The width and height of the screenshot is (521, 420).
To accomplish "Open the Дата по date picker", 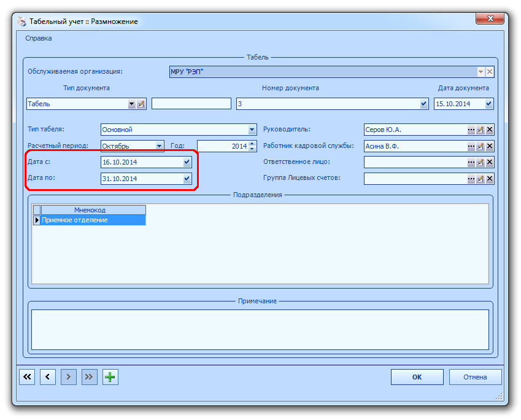I will point(187,179).
